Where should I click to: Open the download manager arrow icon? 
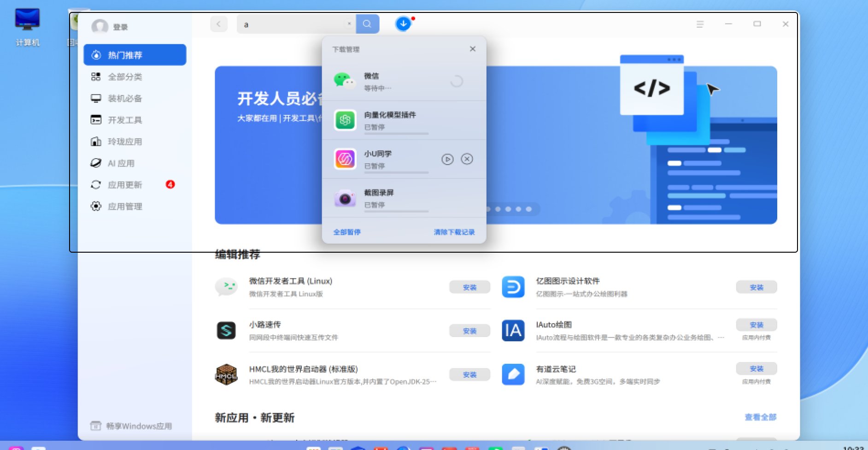[403, 24]
